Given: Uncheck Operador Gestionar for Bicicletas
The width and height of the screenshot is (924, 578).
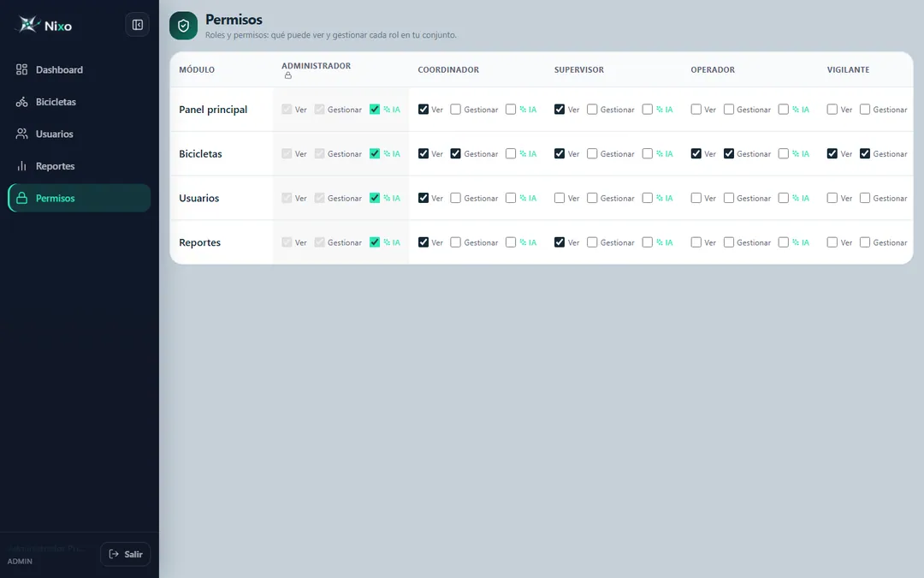Looking at the screenshot, I should click(729, 153).
